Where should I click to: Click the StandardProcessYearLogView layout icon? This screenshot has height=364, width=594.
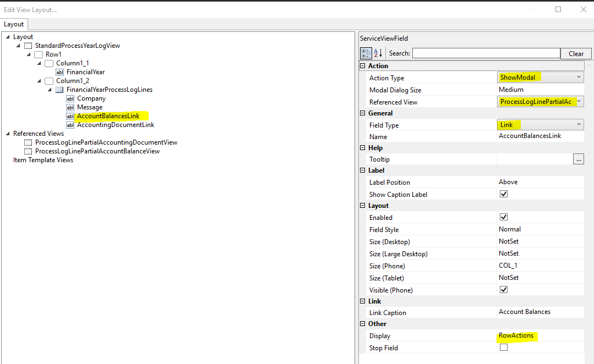(28, 46)
